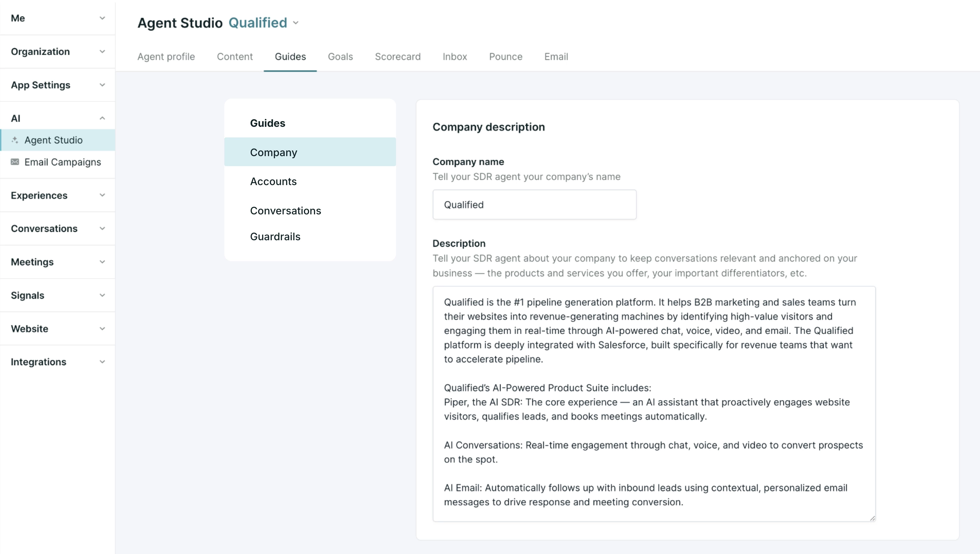Click into the Description text area
The width and height of the screenshot is (980, 554).
tap(654, 404)
